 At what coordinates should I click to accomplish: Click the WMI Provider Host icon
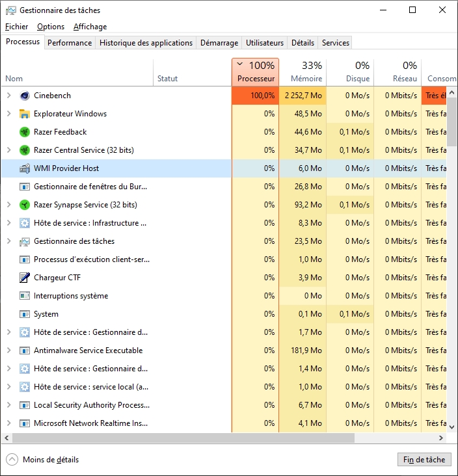click(25, 168)
